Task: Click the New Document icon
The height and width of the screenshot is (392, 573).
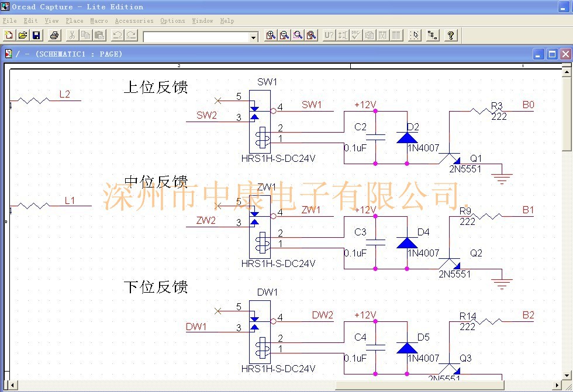Action: tap(8, 35)
